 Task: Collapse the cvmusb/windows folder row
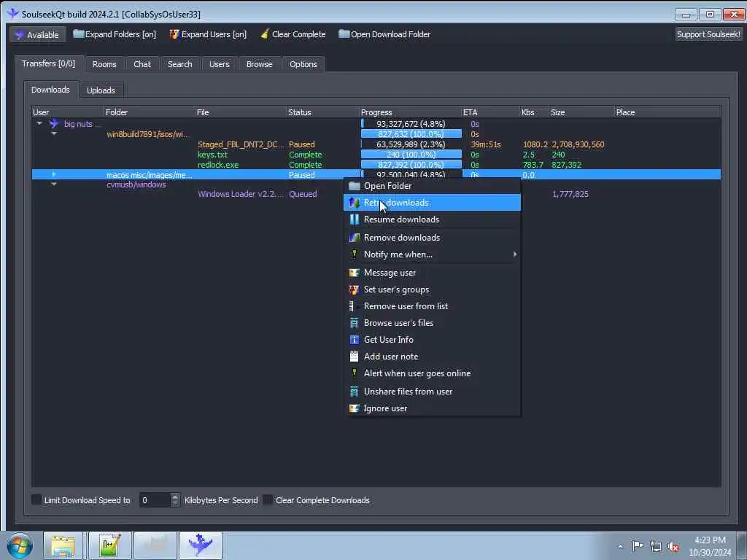[x=54, y=184]
